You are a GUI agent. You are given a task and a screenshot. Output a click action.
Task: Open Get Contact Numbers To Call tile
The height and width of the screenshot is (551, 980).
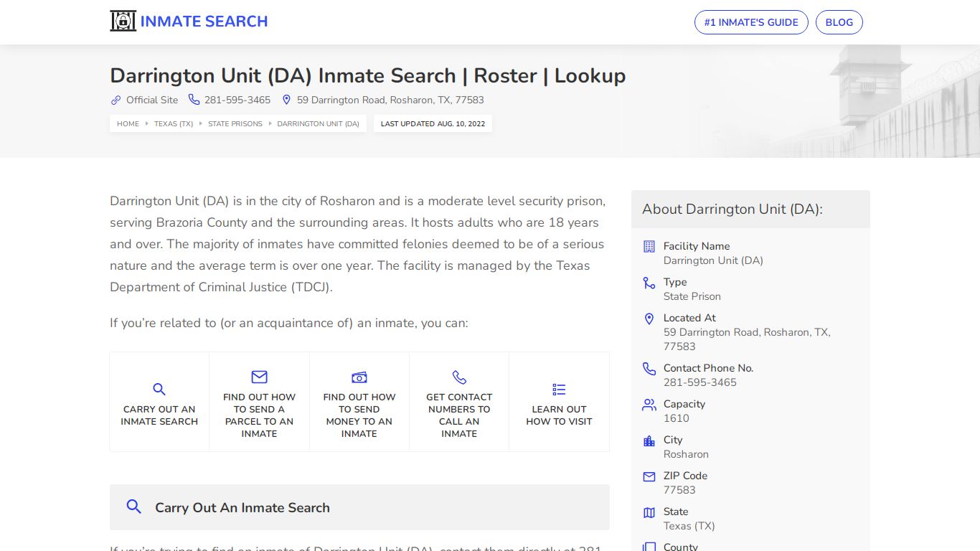click(459, 402)
